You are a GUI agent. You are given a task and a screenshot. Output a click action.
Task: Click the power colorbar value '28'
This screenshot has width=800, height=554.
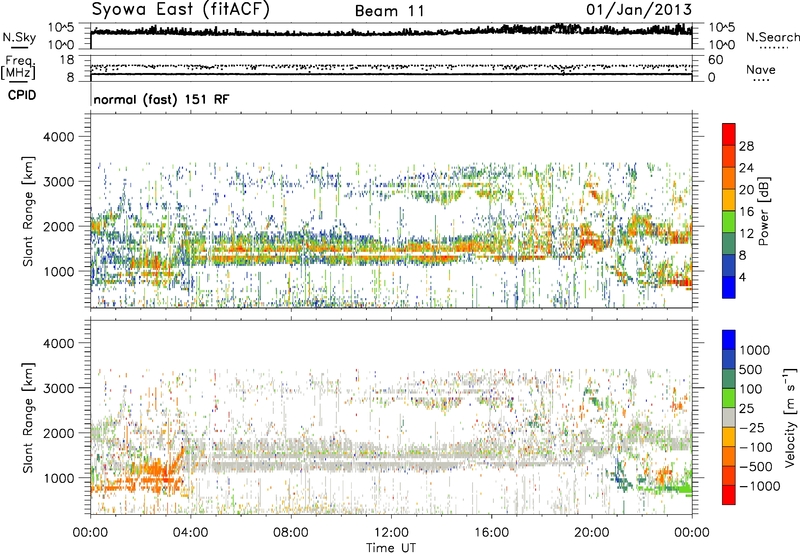pyautogui.click(x=746, y=146)
